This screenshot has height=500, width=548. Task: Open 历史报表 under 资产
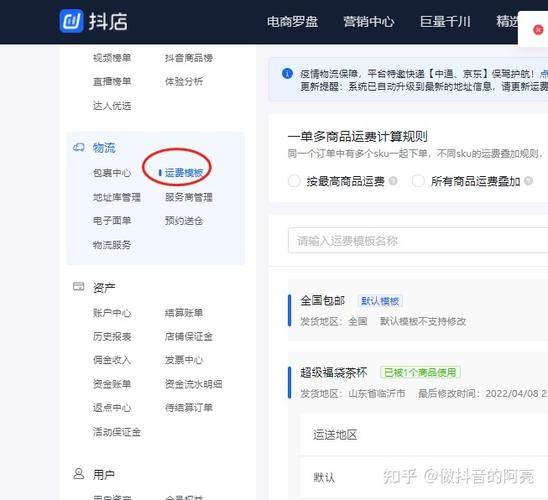point(112,336)
